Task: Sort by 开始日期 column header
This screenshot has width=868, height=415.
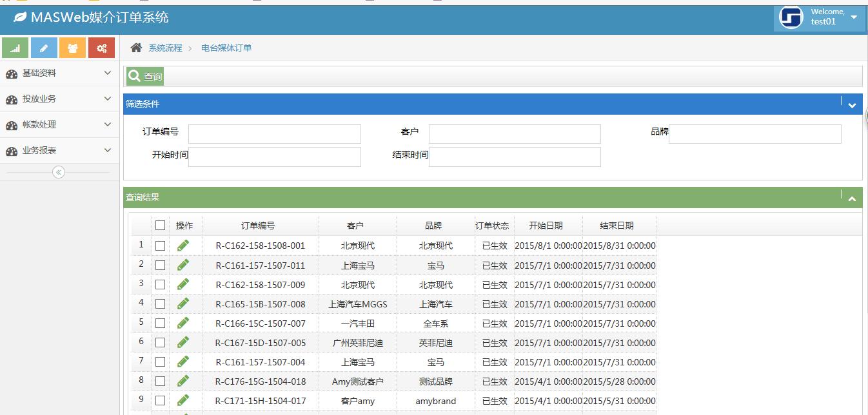Action: (546, 226)
